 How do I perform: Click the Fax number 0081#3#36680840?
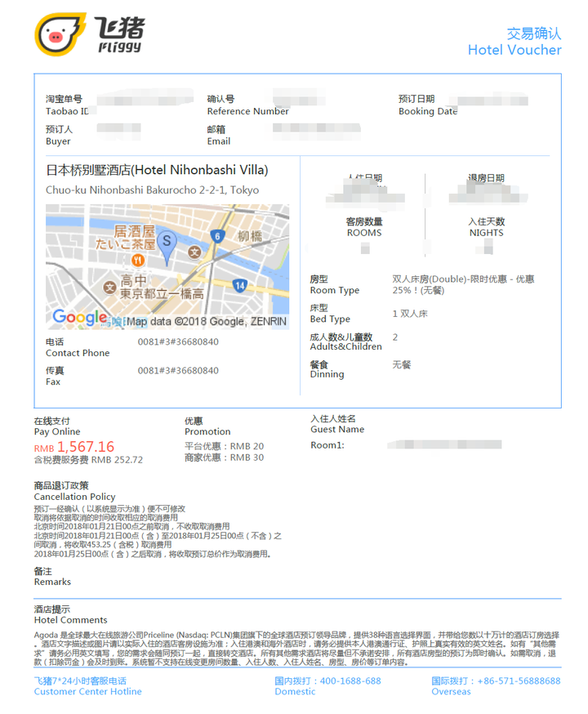178,371
